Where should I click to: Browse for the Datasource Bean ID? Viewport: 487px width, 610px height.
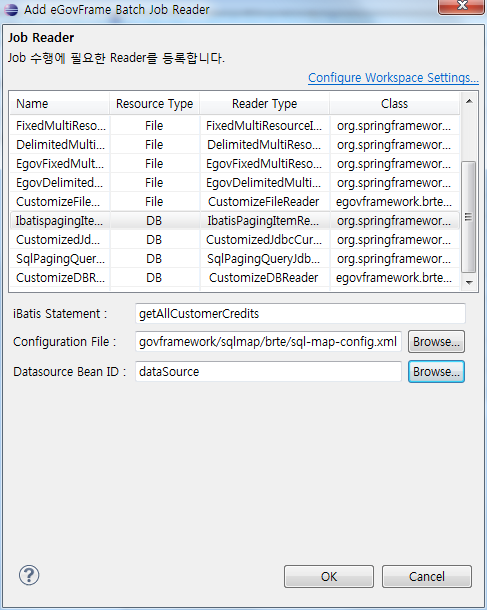point(436,372)
